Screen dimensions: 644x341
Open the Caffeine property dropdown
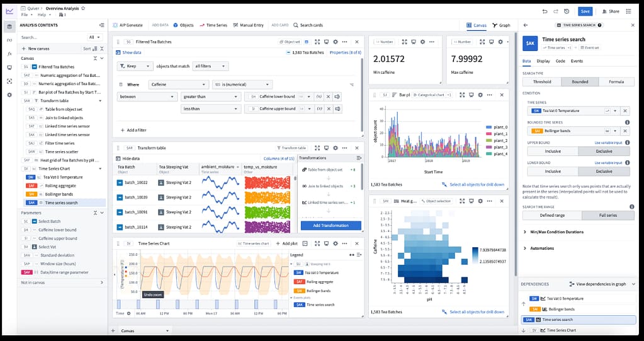(x=178, y=84)
